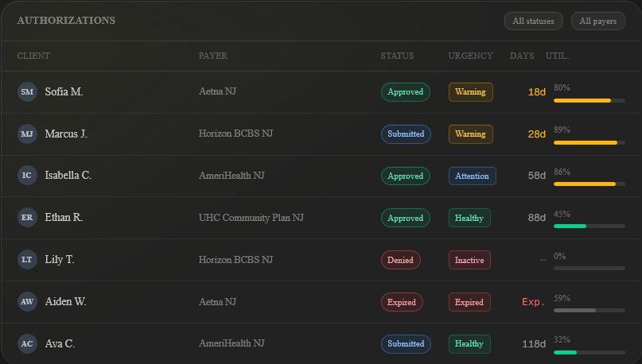642x364 pixels.
Task: Click Aiden W.'s Expired status badge
Action: coord(402,302)
